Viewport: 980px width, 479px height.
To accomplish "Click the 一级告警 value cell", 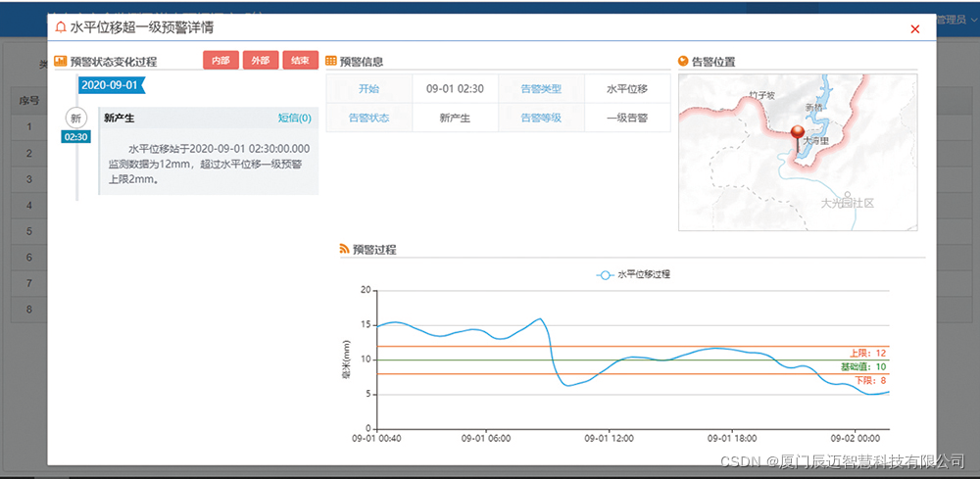I will 627,118.
